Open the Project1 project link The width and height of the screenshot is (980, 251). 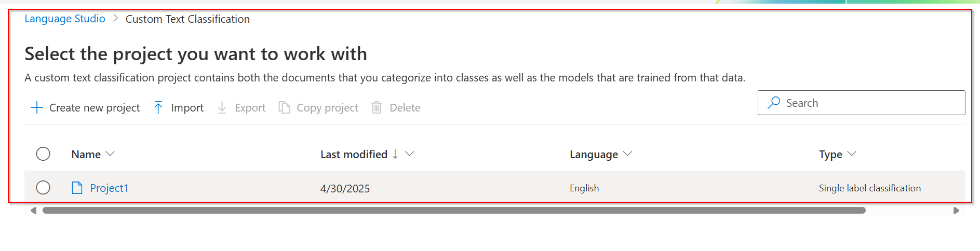tap(109, 188)
